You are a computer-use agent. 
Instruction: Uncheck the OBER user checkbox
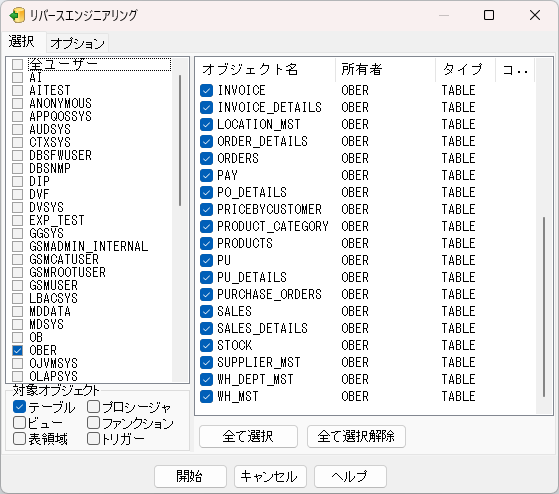coord(17,350)
